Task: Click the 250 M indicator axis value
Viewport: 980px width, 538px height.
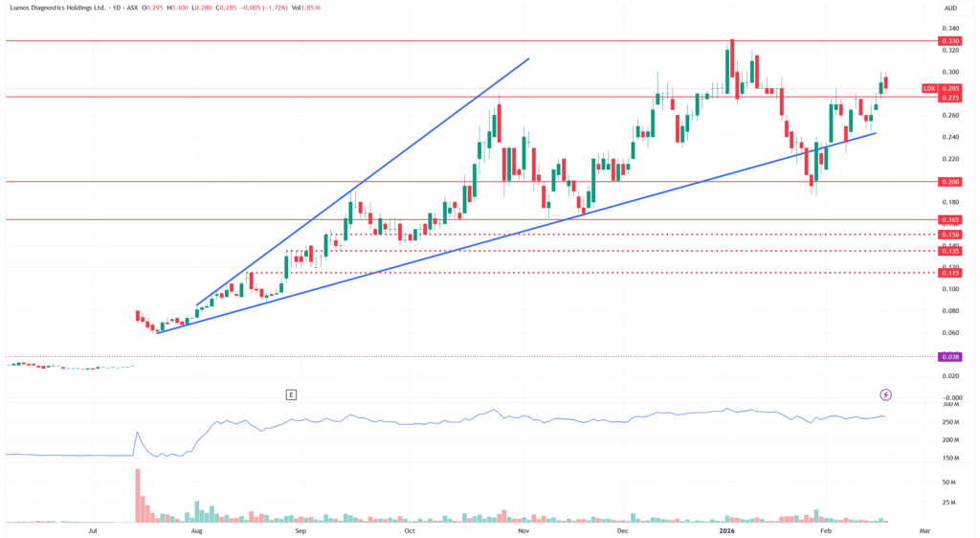Action: [950, 422]
